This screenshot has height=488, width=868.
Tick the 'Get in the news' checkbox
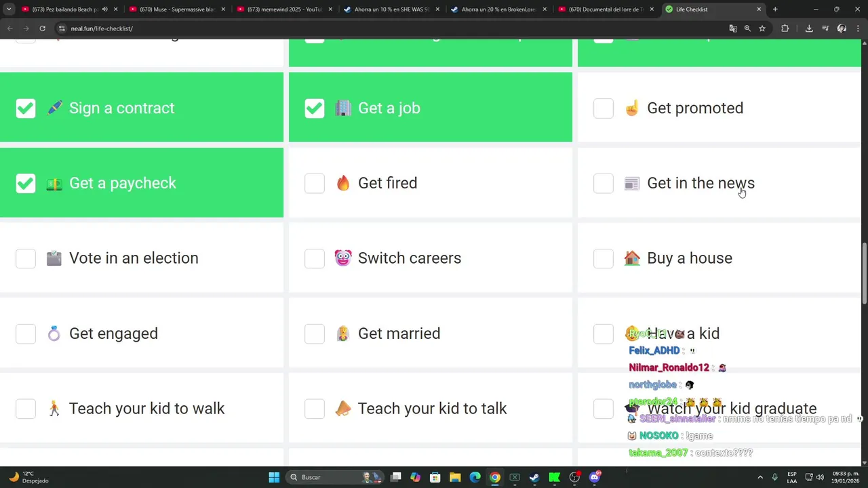tap(604, 183)
